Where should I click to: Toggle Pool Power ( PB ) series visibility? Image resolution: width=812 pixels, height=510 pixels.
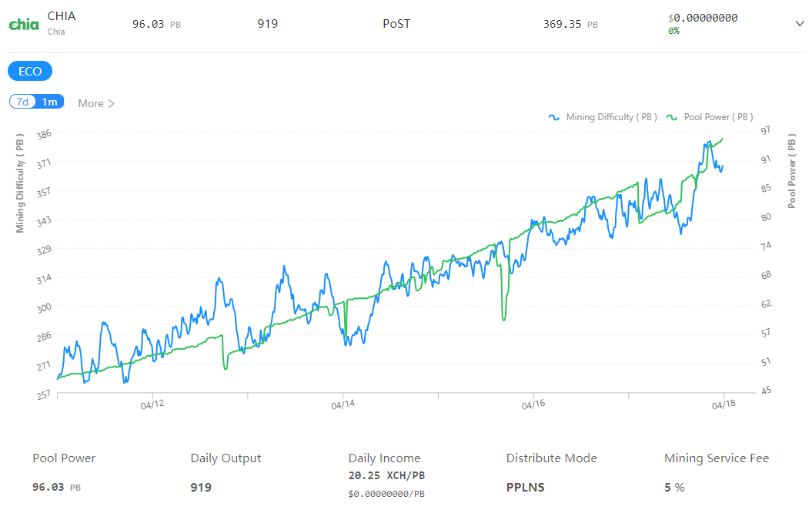[718, 117]
